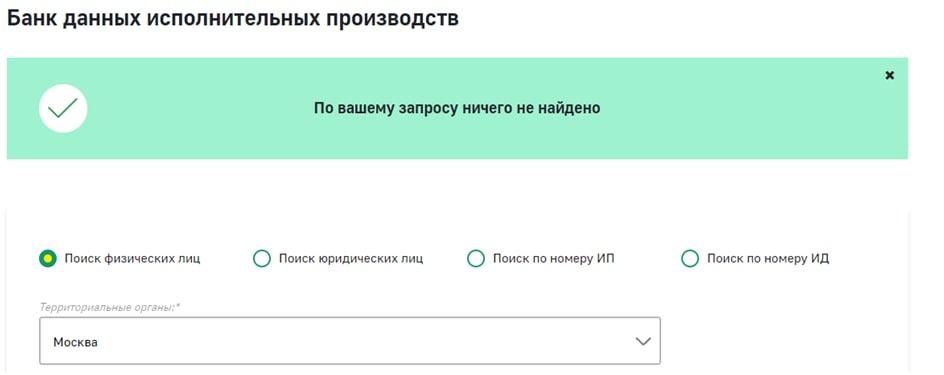Viewport: 944px width, 375px height.
Task: Click the yellow dot of the selected radio
Action: [48, 259]
